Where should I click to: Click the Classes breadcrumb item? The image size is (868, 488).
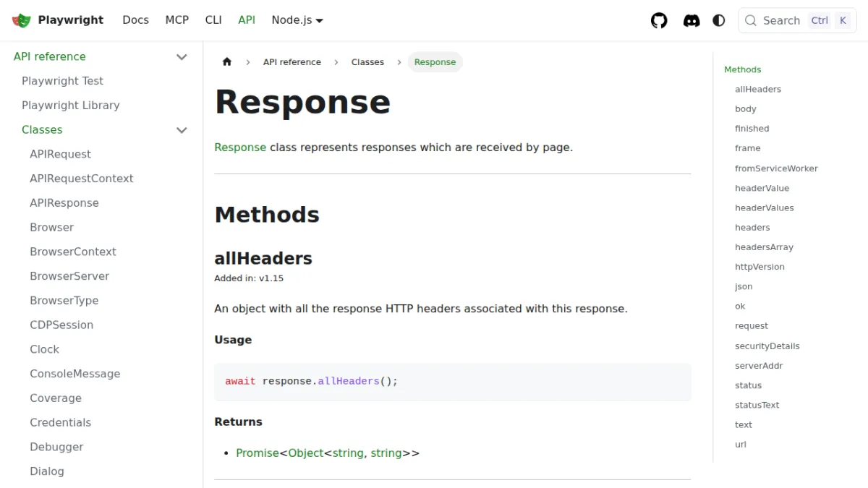click(x=367, y=62)
